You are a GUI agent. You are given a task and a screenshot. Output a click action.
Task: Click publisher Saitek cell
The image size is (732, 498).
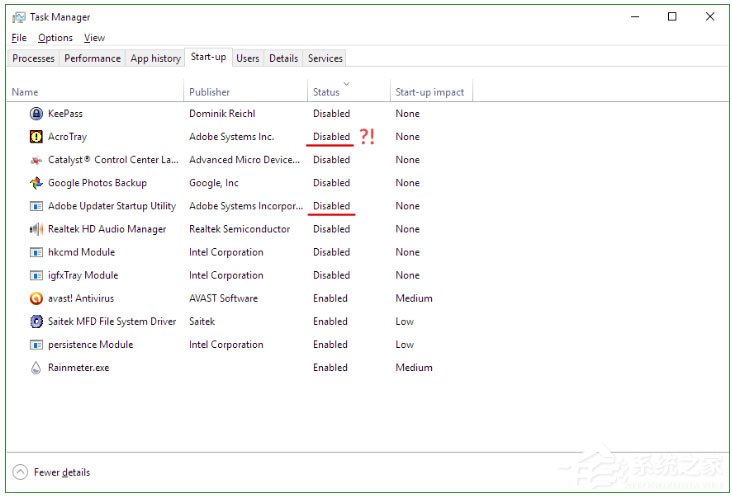coord(202,322)
